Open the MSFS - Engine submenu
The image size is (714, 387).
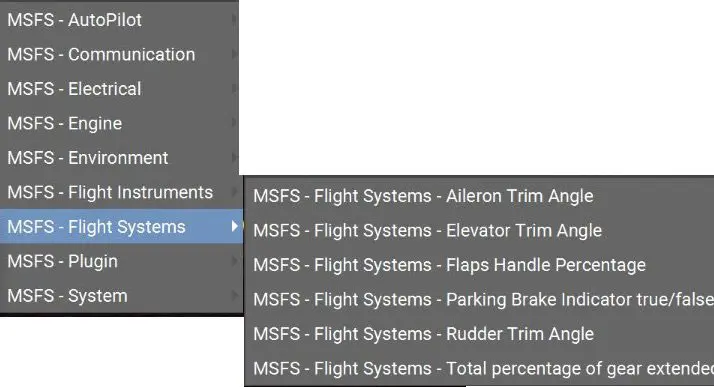click(119, 123)
